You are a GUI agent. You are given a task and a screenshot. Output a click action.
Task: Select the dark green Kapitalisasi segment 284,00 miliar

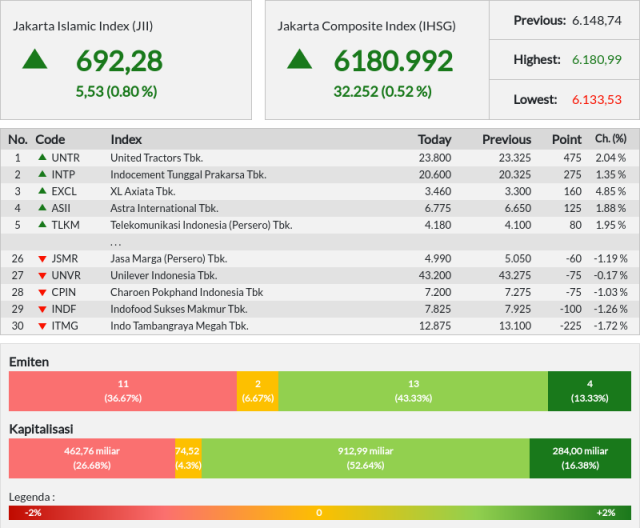(580, 458)
